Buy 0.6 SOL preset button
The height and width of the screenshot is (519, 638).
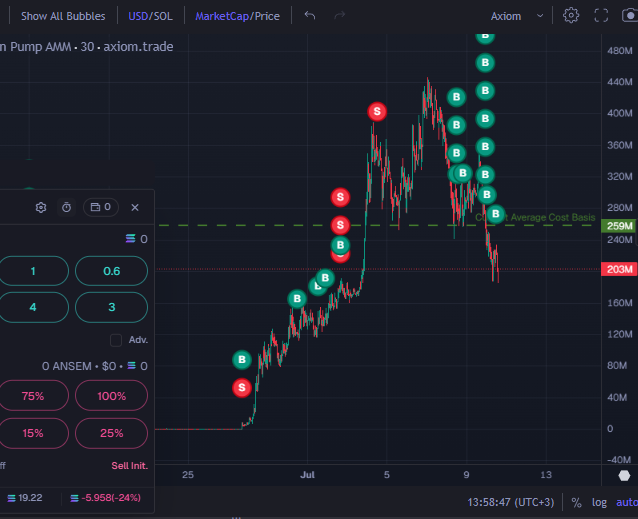pos(111,271)
